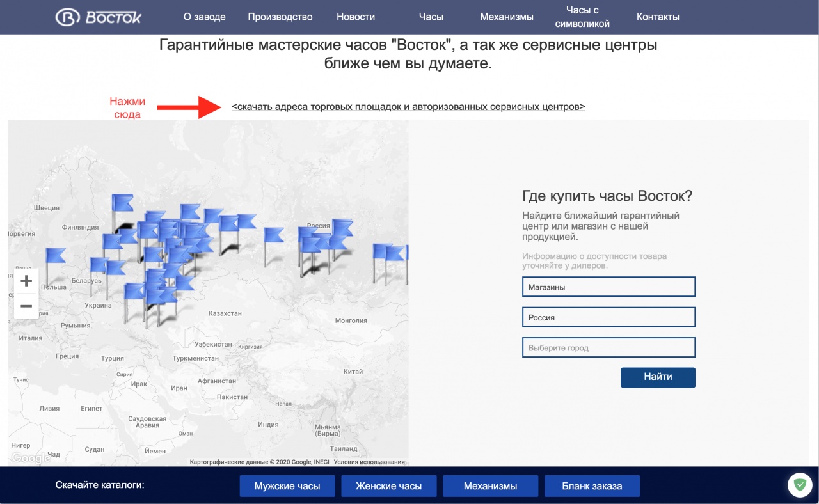
Task: Expand the Выберите город city selector
Action: click(608, 348)
